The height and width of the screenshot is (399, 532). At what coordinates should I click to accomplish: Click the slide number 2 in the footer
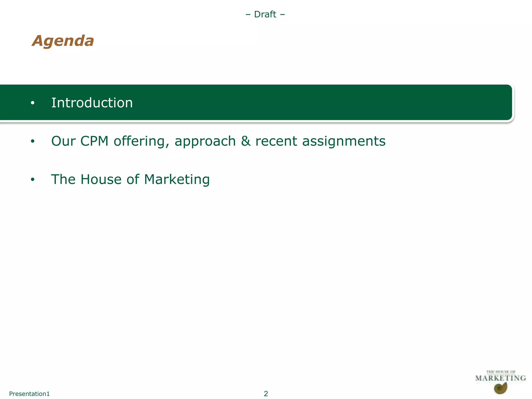[266, 394]
